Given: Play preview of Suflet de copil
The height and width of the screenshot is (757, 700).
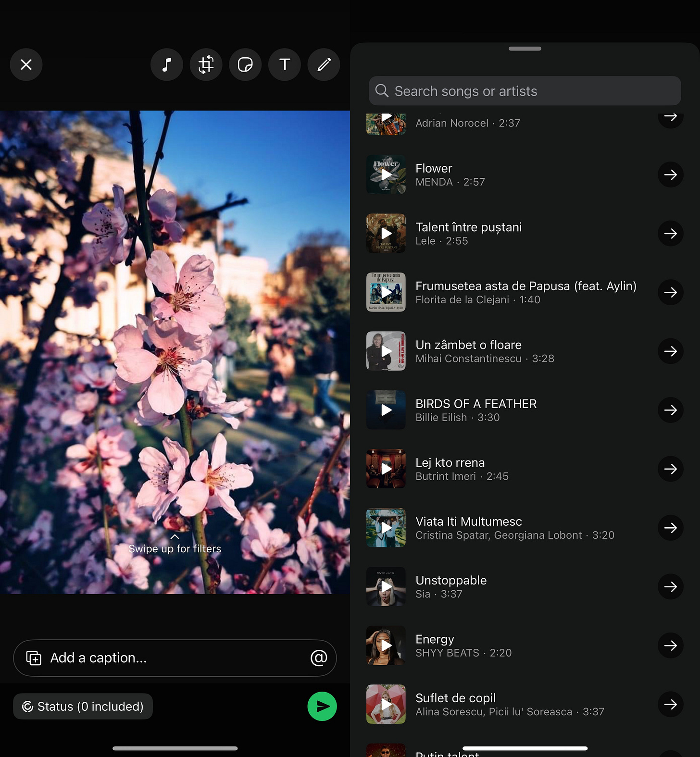Looking at the screenshot, I should pyautogui.click(x=386, y=705).
